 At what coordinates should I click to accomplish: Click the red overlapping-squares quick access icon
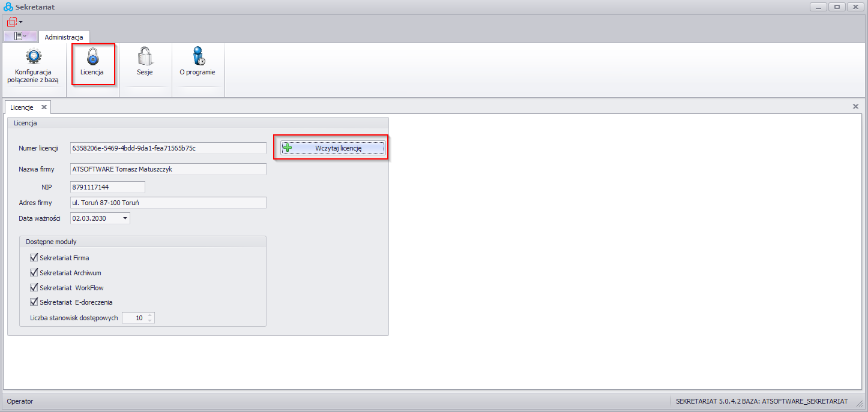[x=11, y=22]
